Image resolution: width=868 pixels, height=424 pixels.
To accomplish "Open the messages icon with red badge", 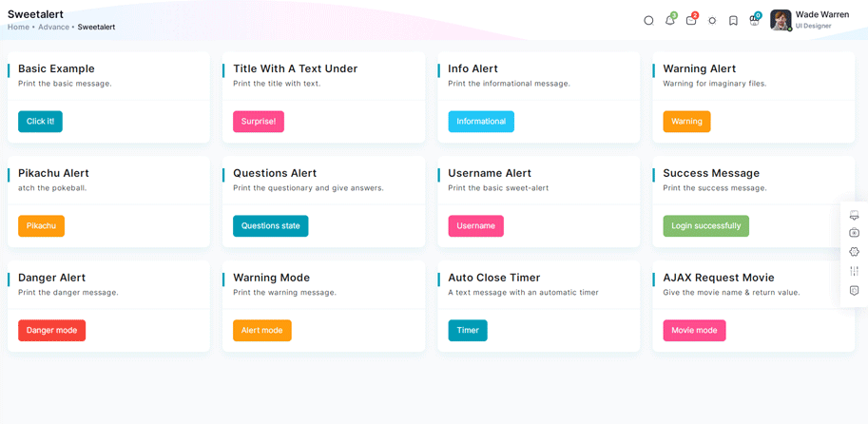I will 691,21.
